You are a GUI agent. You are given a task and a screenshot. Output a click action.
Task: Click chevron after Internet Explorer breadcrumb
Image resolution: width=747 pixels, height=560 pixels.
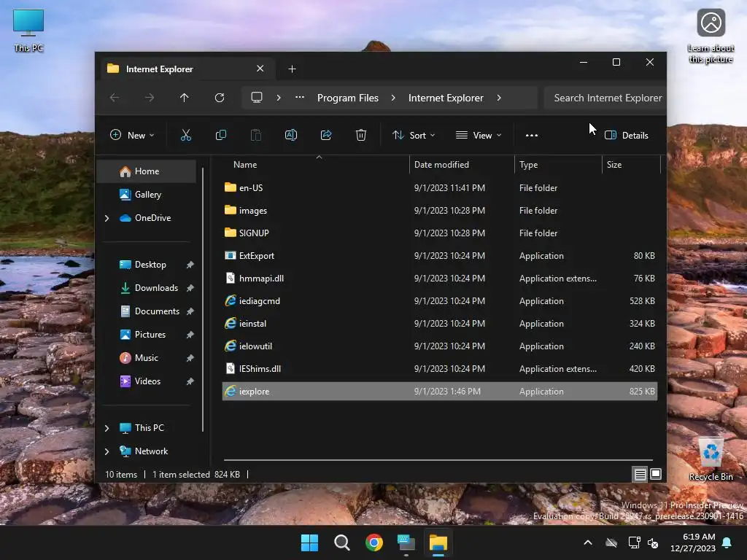[499, 98]
